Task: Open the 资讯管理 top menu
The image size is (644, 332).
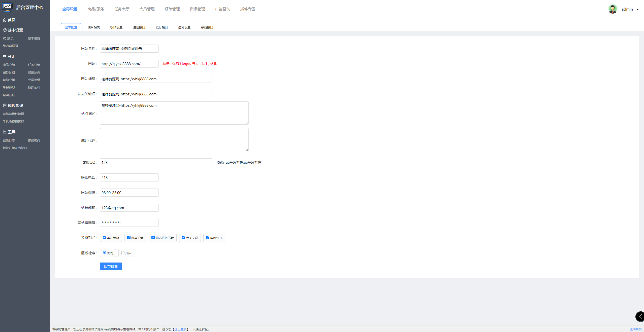Action: click(197, 9)
